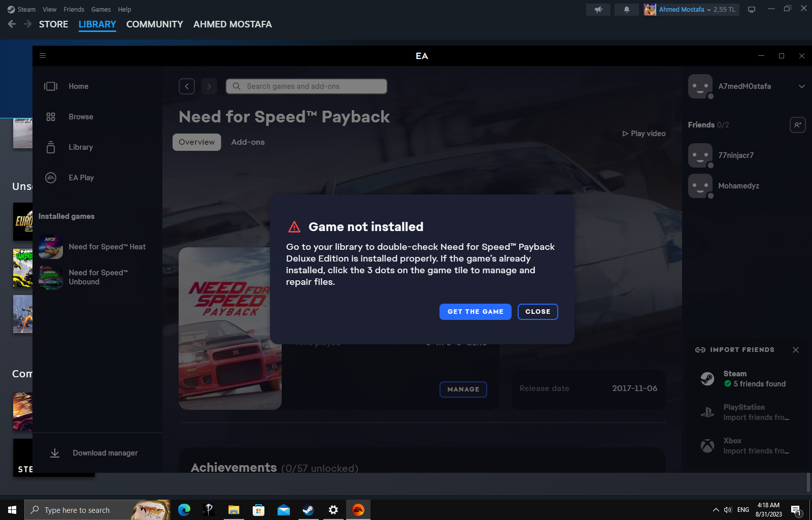Select Need for Speed Heat thumbnail
812x520 pixels.
coord(51,247)
